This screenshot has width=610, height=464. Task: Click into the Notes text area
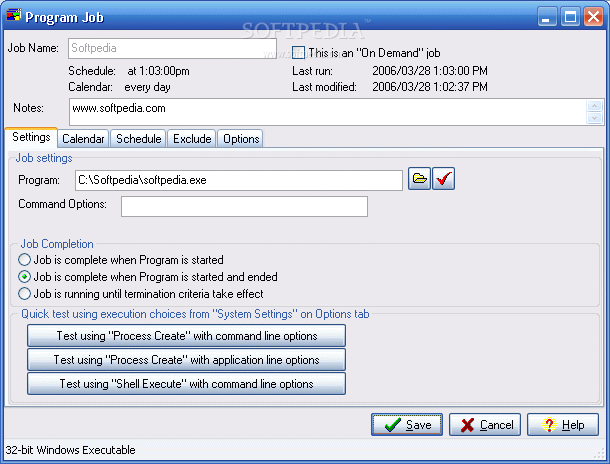tap(327, 112)
